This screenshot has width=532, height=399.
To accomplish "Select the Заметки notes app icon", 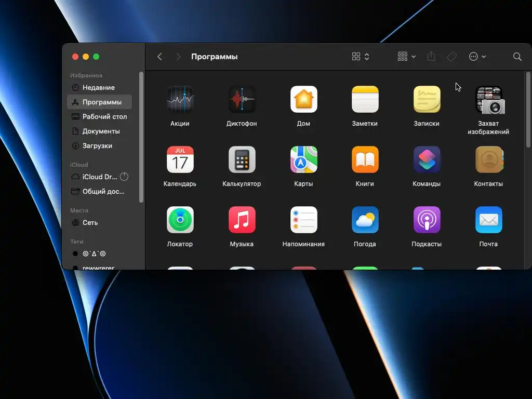I will click(365, 99).
